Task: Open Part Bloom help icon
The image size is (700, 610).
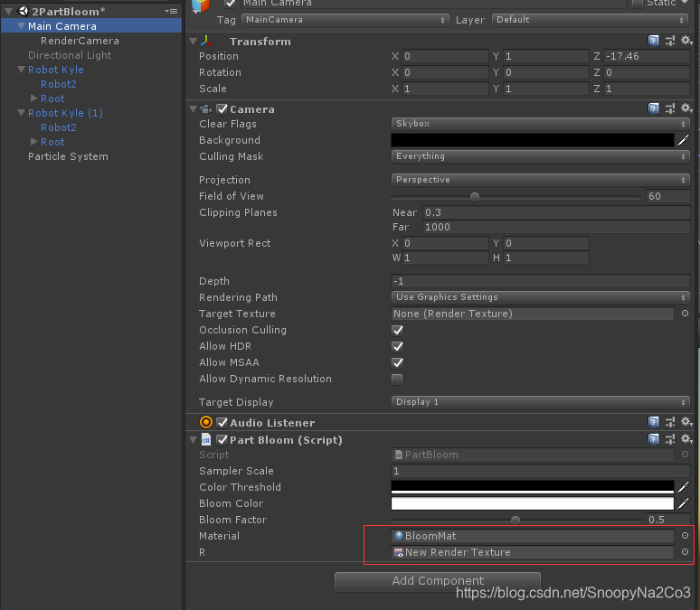Action: point(653,439)
